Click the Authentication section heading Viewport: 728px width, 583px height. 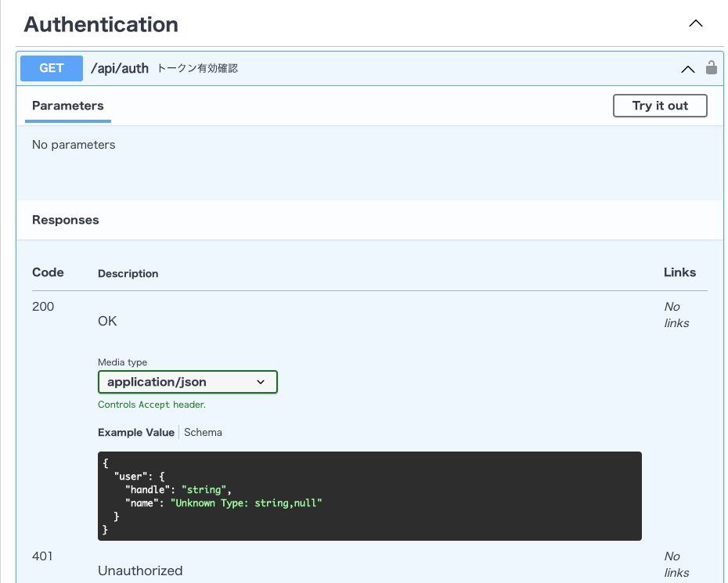tap(101, 24)
